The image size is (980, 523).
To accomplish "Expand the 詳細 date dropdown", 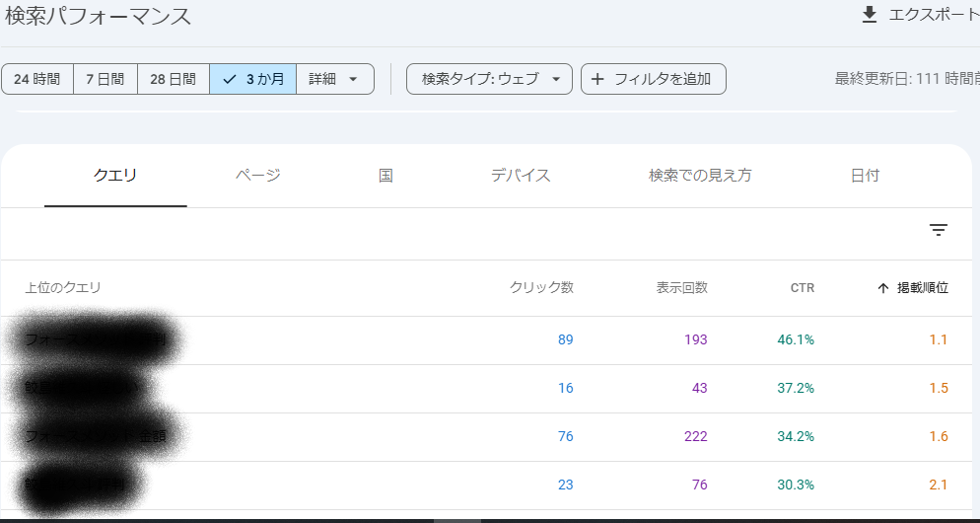I will (334, 79).
